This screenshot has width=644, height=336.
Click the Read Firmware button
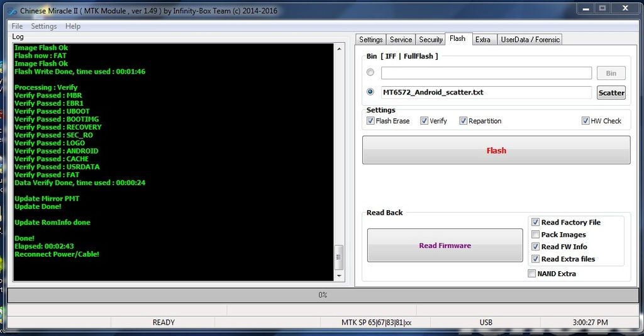coord(445,245)
